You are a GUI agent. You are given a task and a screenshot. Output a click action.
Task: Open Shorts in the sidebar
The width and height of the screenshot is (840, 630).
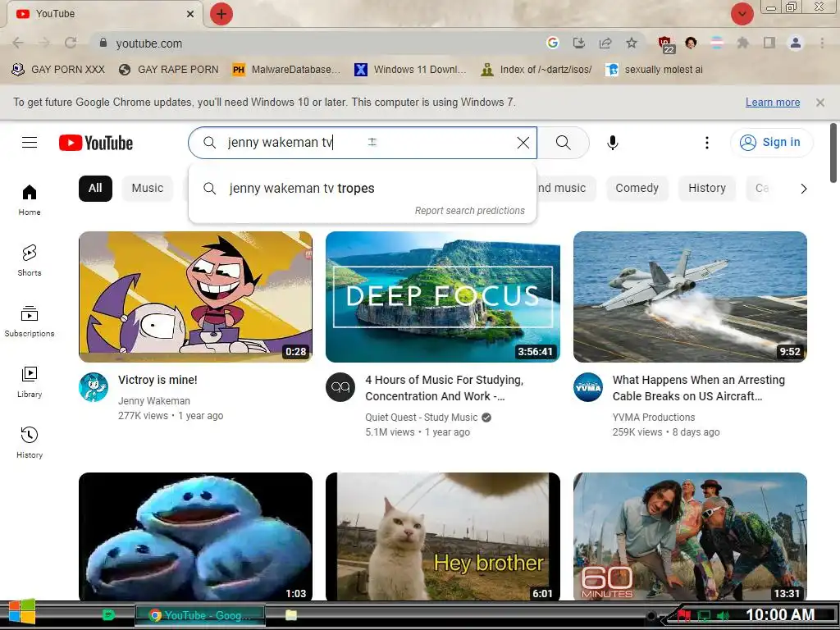(x=30, y=260)
